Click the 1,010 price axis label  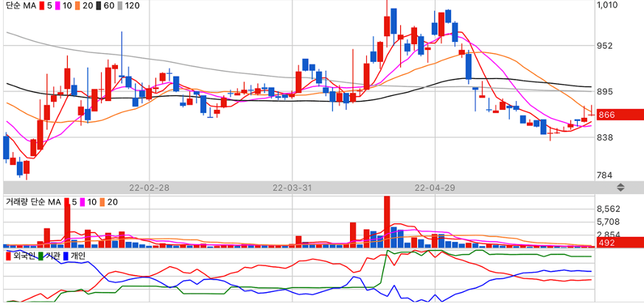pos(607,5)
